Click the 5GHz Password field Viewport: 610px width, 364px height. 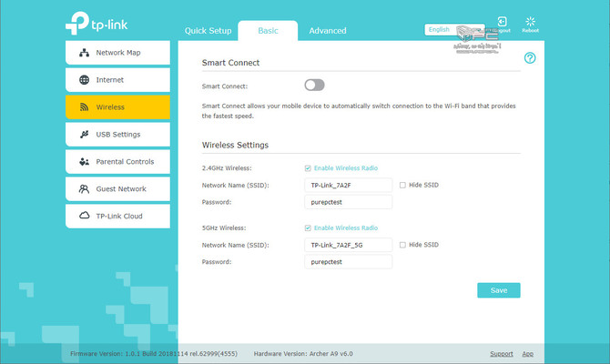[348, 262]
